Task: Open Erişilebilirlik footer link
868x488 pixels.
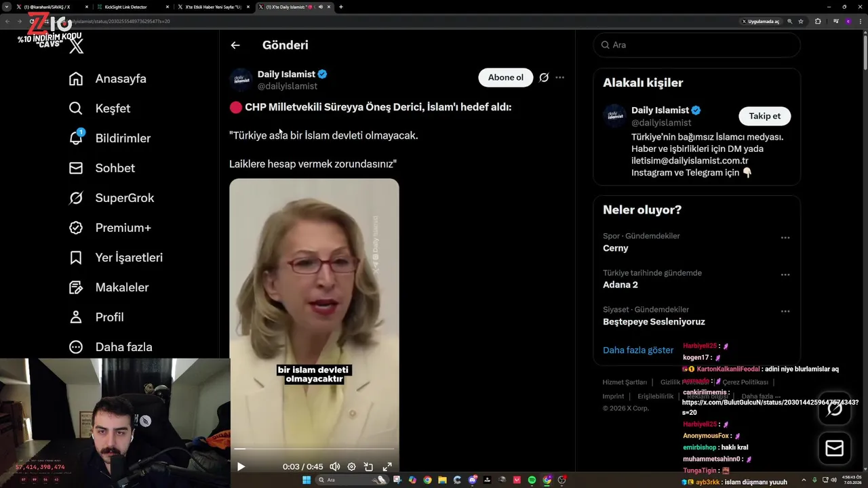Action: point(655,396)
